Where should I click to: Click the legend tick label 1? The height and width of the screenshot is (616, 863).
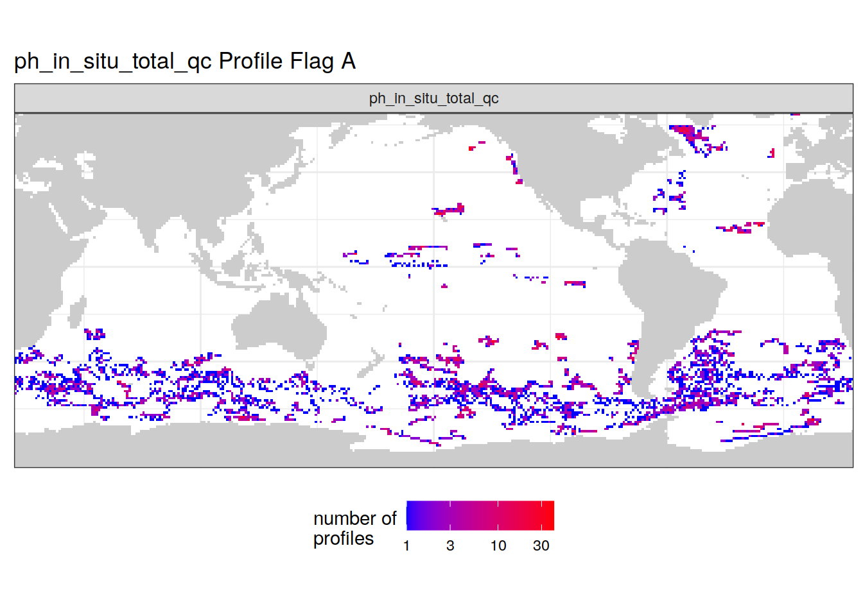[x=406, y=546]
